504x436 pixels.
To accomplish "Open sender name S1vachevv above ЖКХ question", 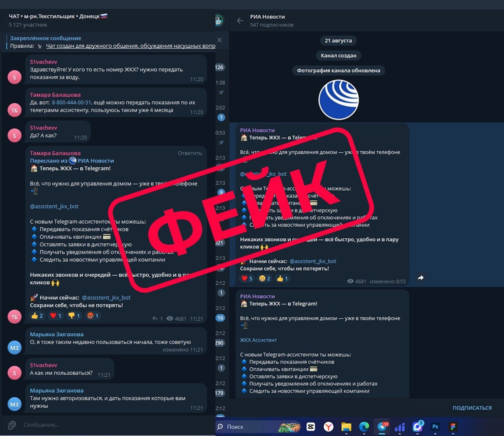I will point(44,62).
